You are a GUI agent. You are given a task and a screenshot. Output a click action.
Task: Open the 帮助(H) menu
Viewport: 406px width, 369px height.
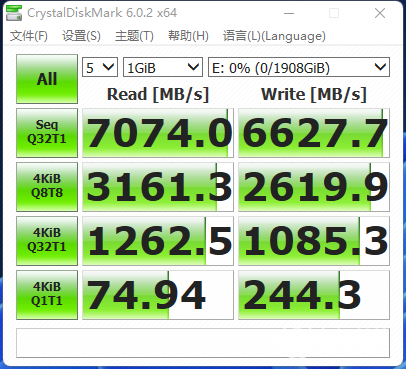click(x=188, y=36)
